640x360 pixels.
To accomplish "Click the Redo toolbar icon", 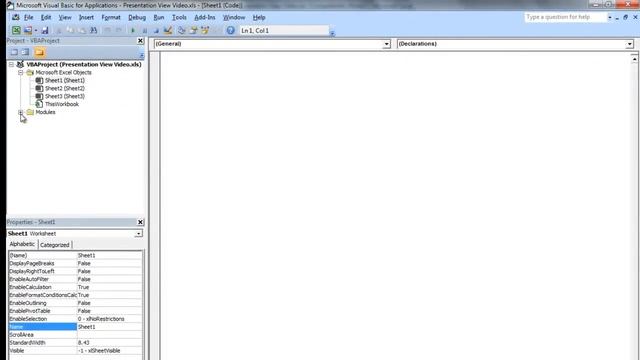I will [x=119, y=31].
